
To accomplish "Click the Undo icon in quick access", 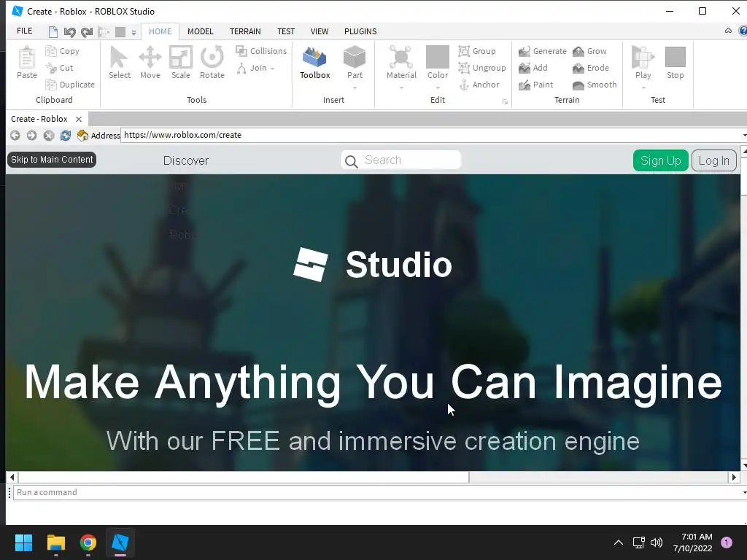I will (x=70, y=32).
